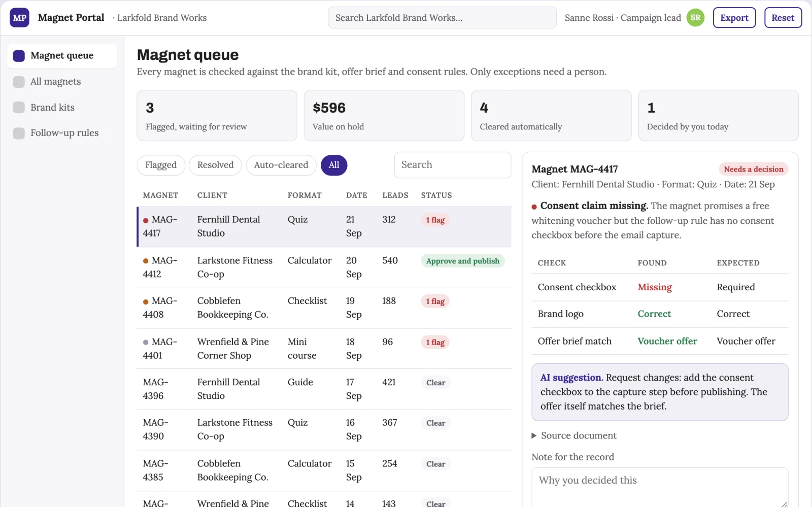Screen dimensions: 812x507
Task: Switch to the Resolved filter tab
Action: 215,165
